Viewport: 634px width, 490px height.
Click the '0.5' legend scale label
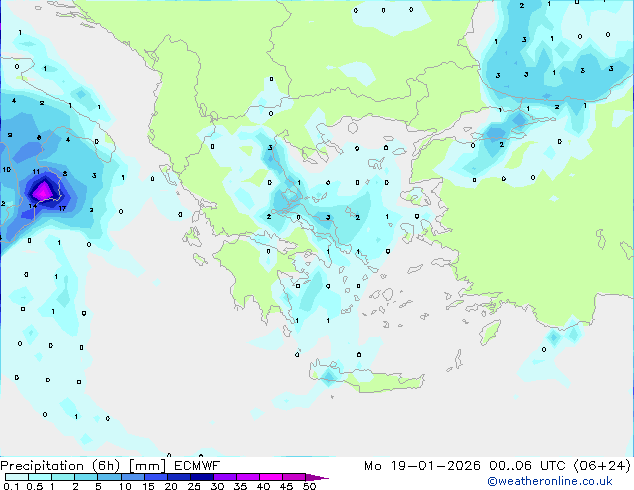[x=35, y=486]
